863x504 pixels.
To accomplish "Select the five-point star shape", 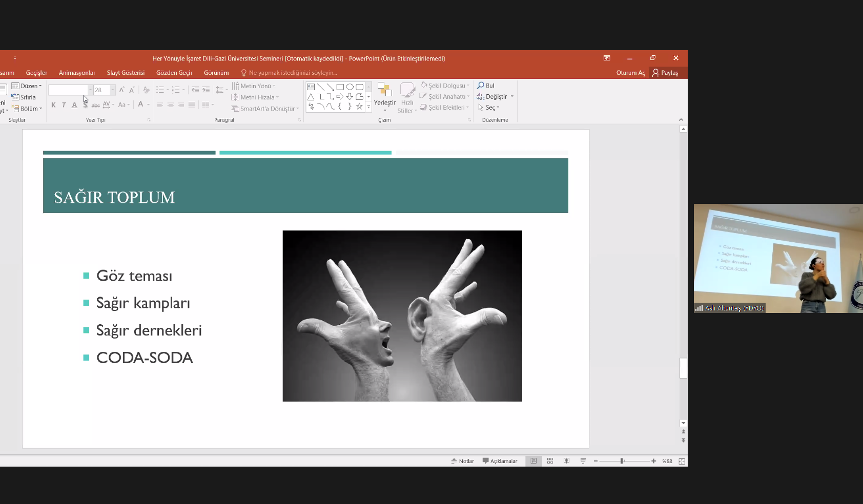I will click(x=359, y=107).
